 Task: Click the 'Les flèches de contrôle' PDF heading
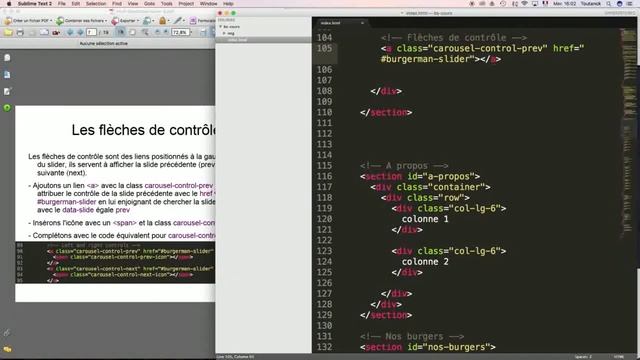(144, 130)
